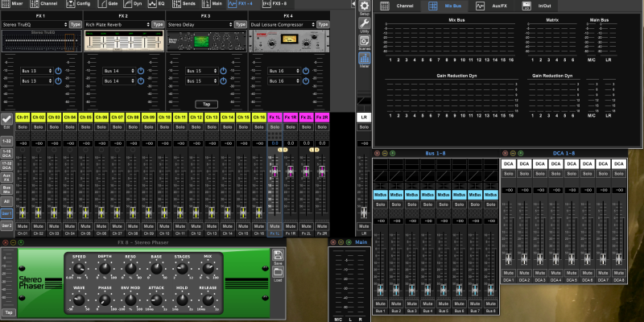Click the Save floppy icon in Stereo Phaser

279,256
